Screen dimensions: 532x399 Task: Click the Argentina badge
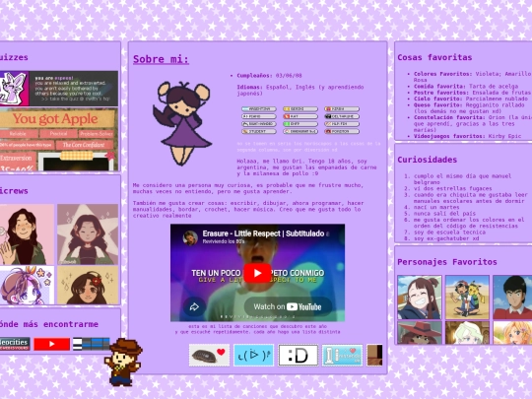pos(259,109)
